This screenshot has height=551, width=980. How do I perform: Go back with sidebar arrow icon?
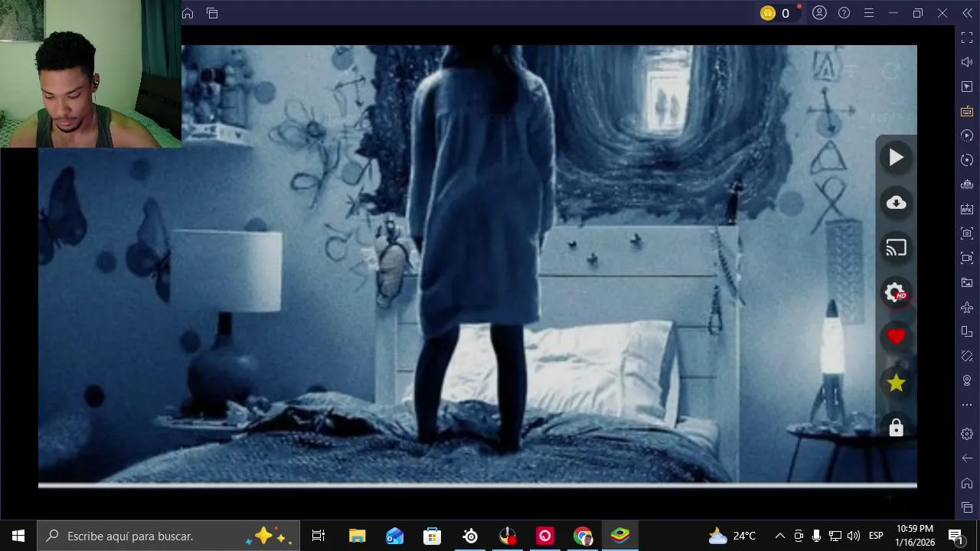[x=967, y=458]
